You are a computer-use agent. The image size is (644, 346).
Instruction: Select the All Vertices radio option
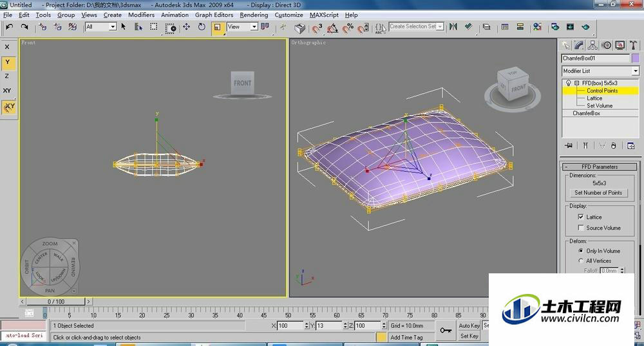tap(581, 260)
